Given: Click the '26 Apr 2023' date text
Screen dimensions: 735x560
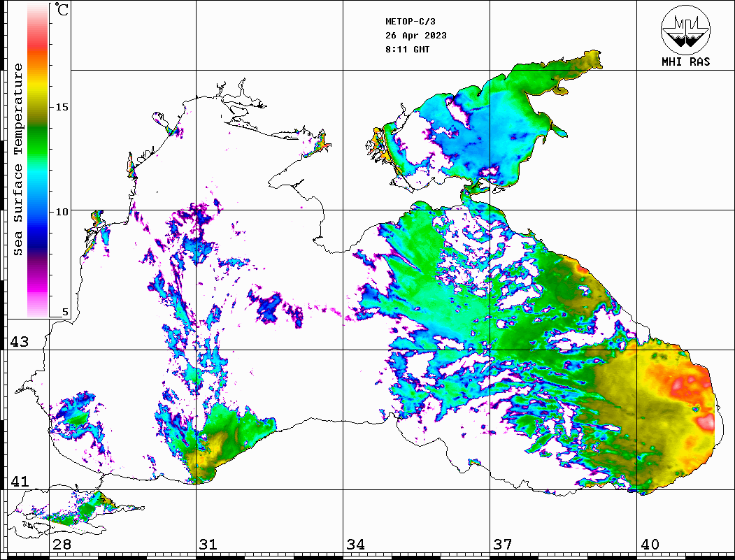Looking at the screenshot, I should (x=416, y=36).
